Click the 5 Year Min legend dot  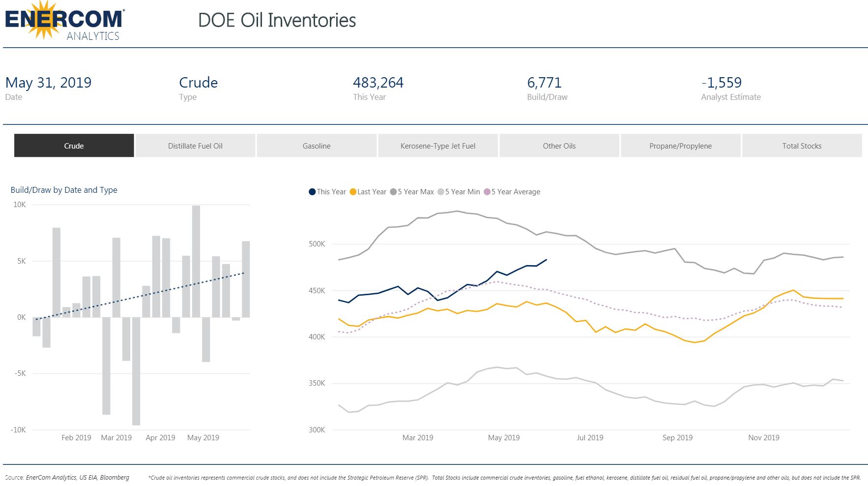coord(441,192)
